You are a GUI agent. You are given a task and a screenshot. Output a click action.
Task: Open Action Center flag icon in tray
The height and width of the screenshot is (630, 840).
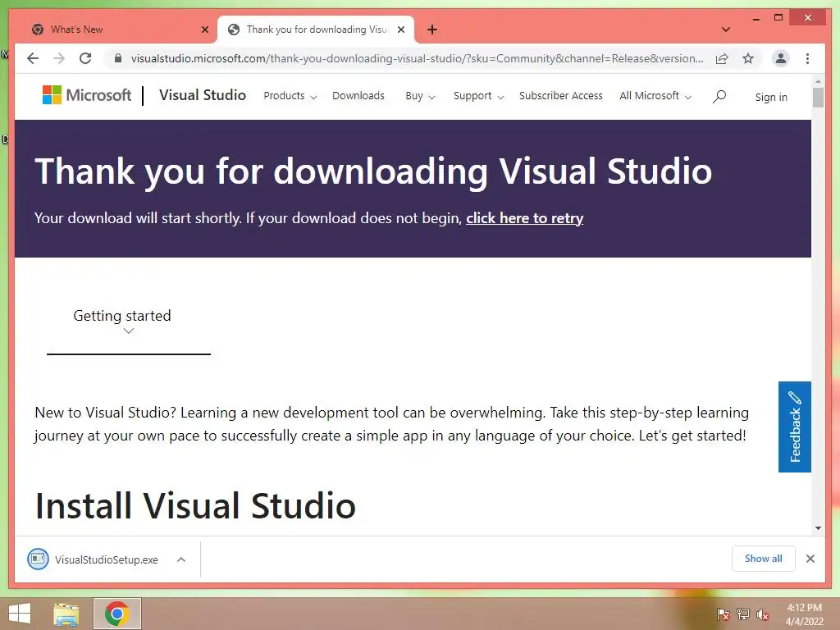point(724,614)
